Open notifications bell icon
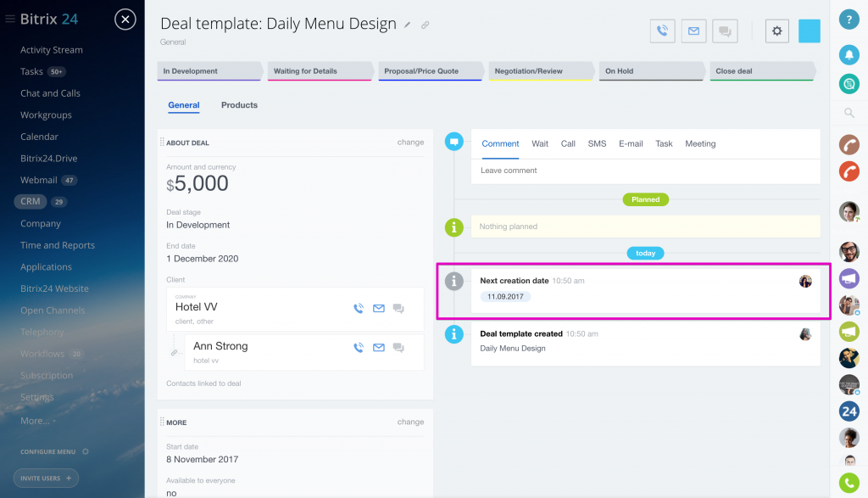The width and height of the screenshot is (868, 498). coord(849,55)
